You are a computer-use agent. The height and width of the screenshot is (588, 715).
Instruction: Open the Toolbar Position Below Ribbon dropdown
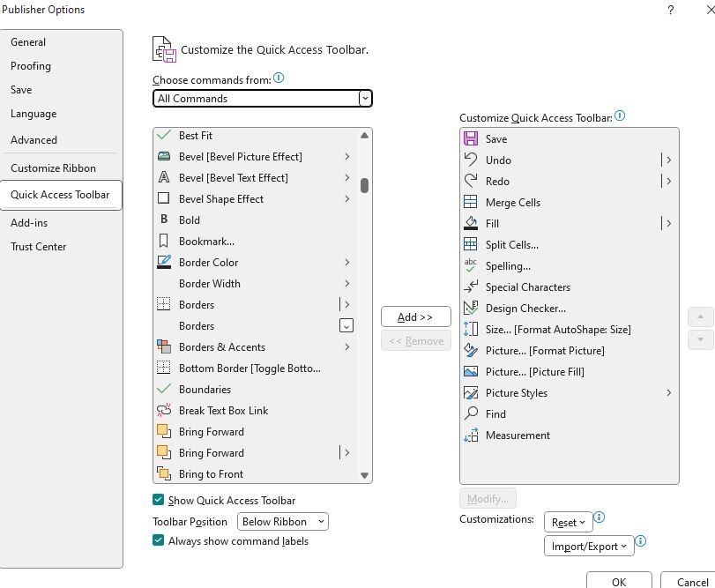pyautogui.click(x=283, y=522)
